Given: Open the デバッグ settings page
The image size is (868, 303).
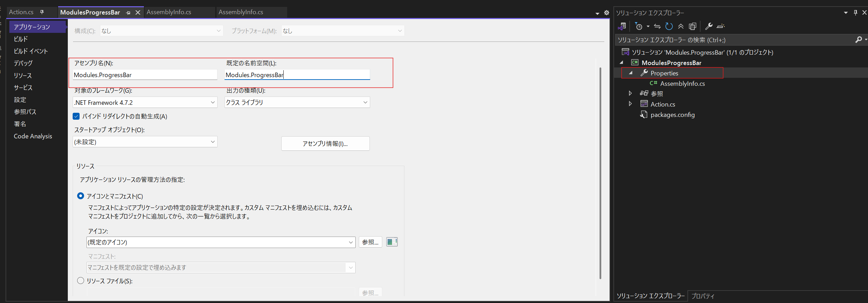Looking at the screenshot, I should coord(23,63).
